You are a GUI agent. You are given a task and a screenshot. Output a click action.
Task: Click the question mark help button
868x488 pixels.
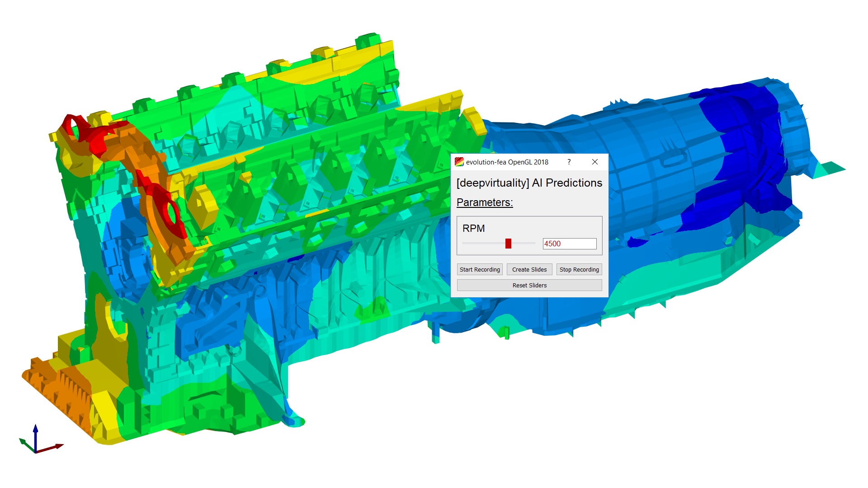point(569,162)
